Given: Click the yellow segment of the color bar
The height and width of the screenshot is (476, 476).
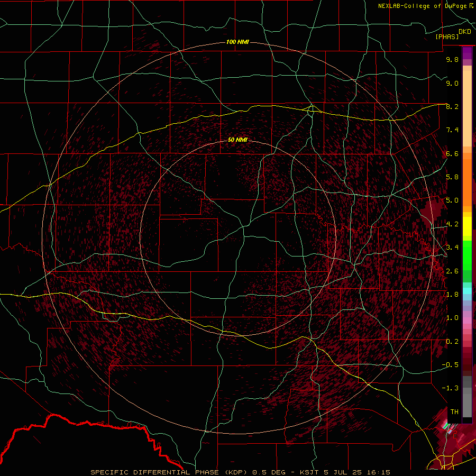Looking at the screenshot, I should [x=467, y=226].
